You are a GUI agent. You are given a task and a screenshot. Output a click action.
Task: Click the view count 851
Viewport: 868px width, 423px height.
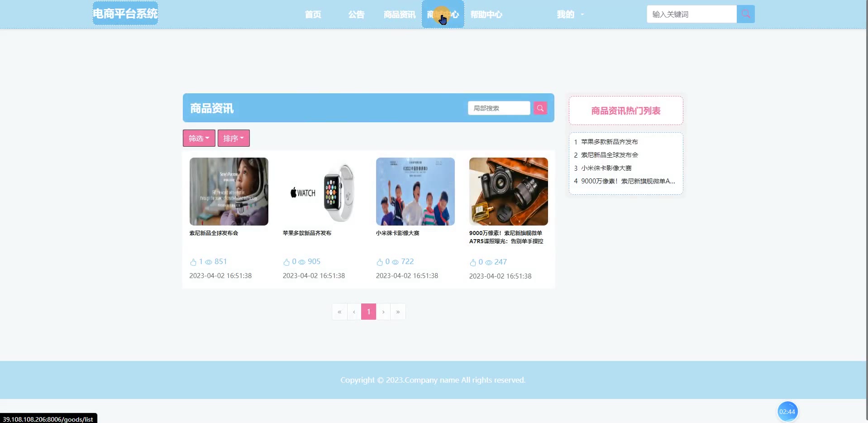point(221,262)
